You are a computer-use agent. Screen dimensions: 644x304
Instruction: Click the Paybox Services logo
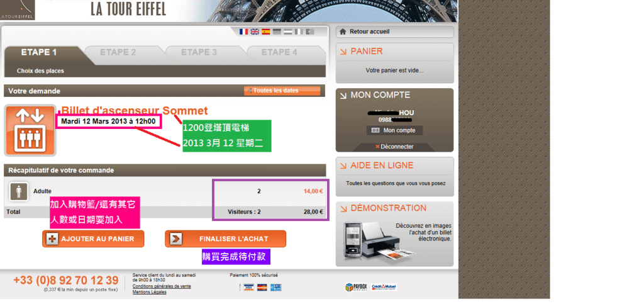click(356, 287)
